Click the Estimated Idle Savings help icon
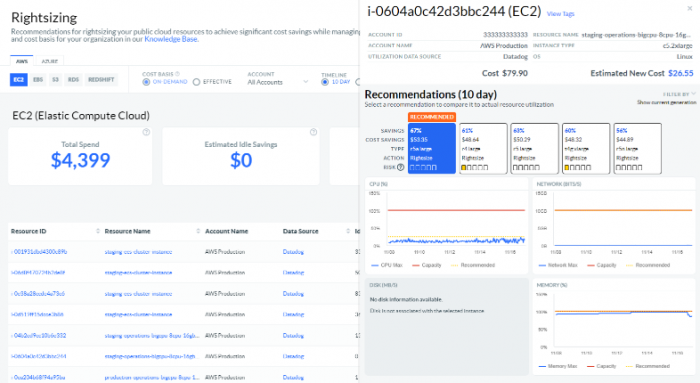Screen dimensions: 700x383 click(x=313, y=132)
